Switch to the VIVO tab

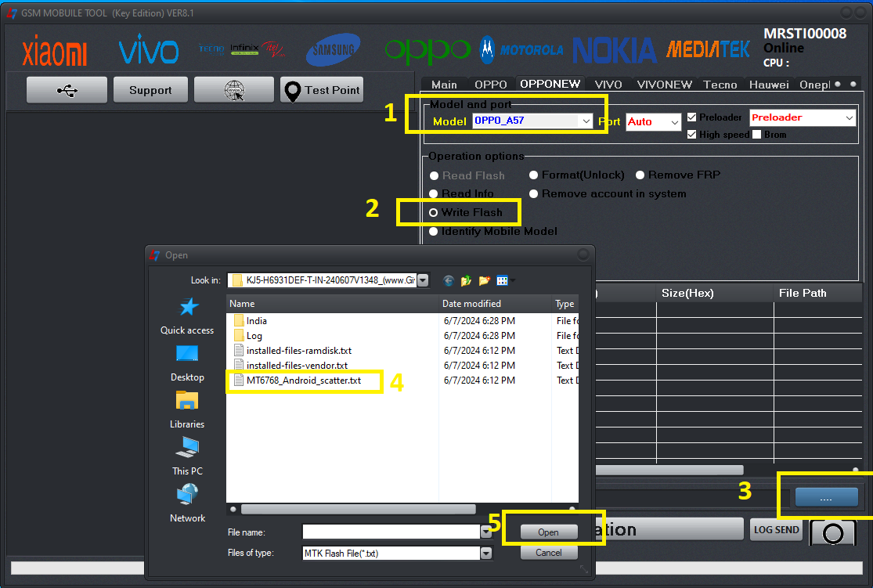(x=608, y=85)
